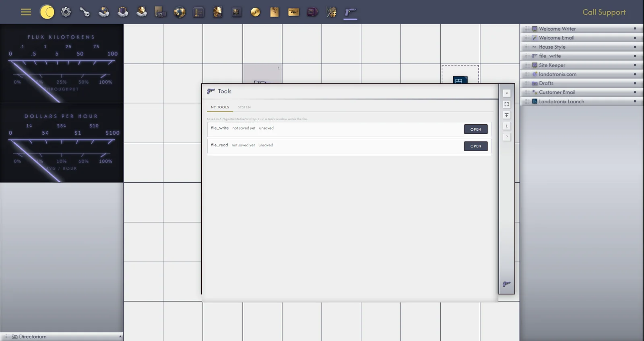Screen dimensions: 644x341
Task: Toggle the square marker on Drafts row
Action: click(635, 83)
